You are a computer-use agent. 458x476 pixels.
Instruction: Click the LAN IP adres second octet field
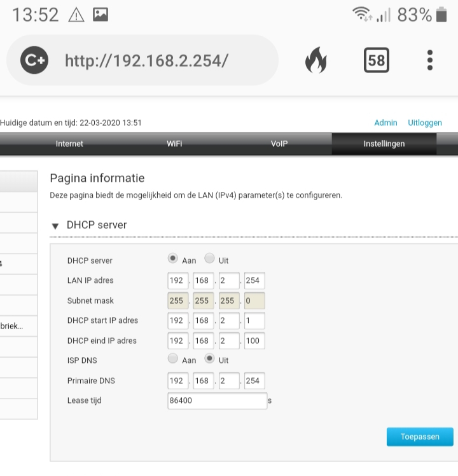point(204,280)
